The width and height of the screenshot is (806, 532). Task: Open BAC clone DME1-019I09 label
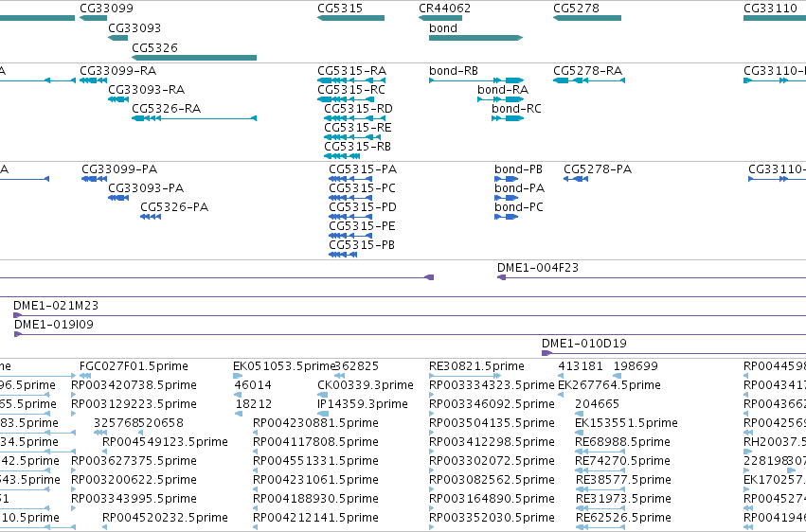53,325
